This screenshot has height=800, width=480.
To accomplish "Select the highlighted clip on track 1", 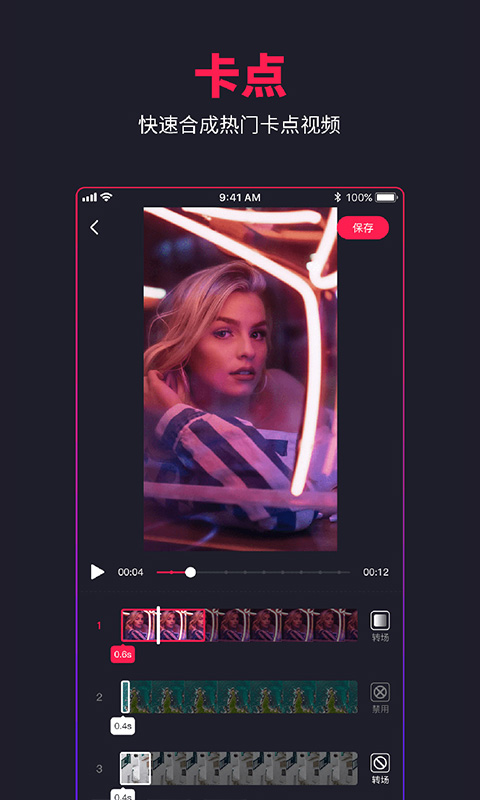I will tap(163, 625).
